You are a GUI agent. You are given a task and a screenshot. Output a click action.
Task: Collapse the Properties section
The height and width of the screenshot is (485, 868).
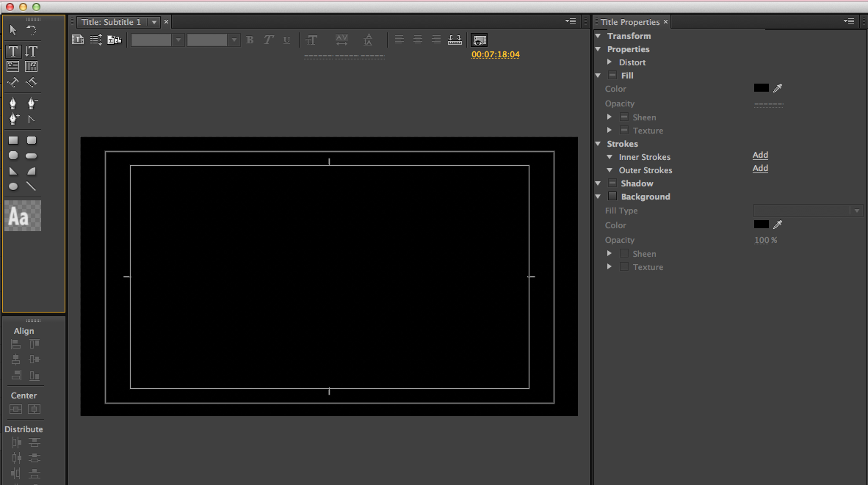coord(598,49)
